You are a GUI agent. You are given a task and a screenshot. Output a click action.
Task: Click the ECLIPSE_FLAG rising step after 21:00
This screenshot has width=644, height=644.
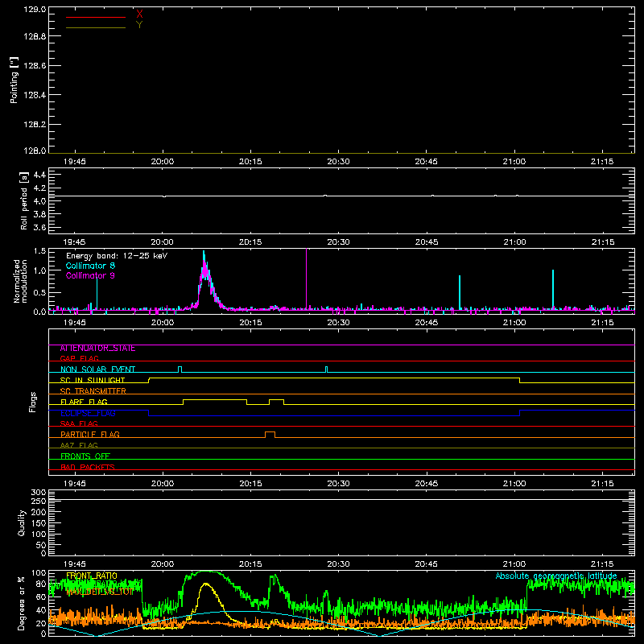[x=520, y=413]
